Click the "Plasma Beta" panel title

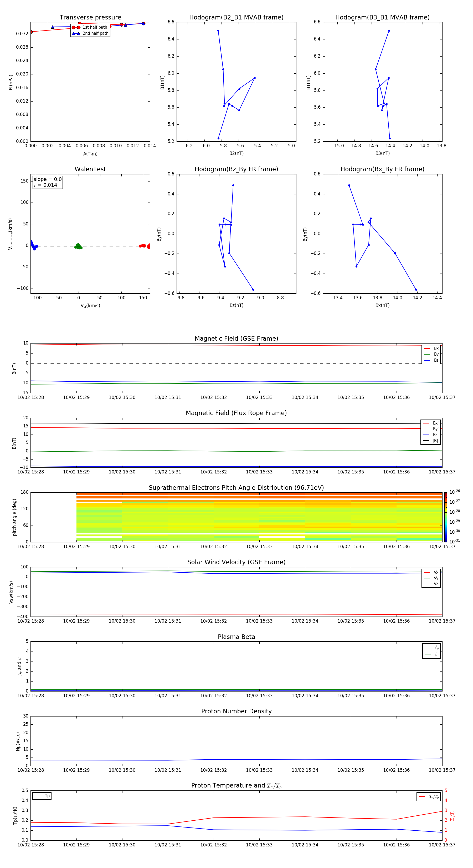236,637
